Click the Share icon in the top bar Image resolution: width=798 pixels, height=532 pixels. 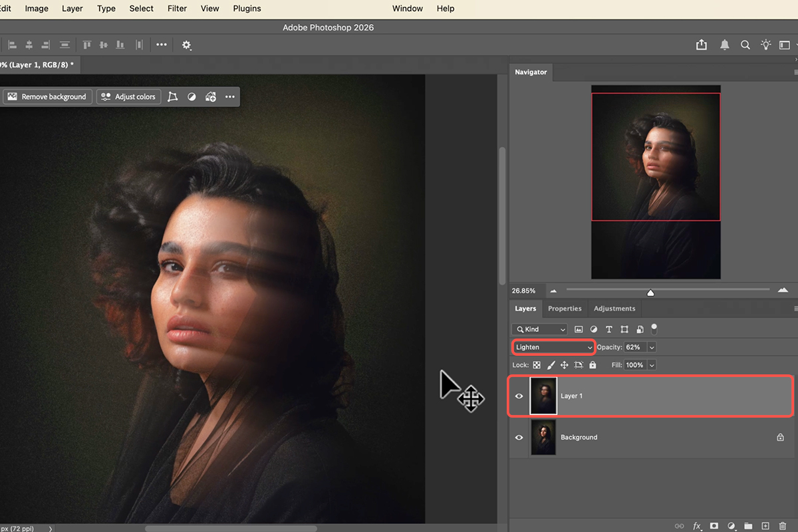pos(702,45)
